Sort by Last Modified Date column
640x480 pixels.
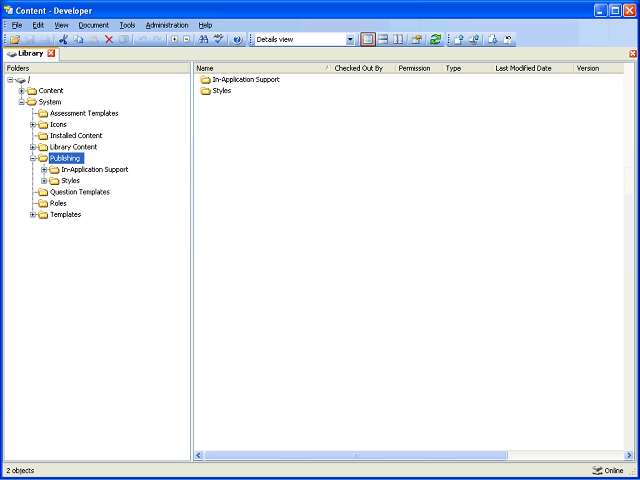pos(533,68)
